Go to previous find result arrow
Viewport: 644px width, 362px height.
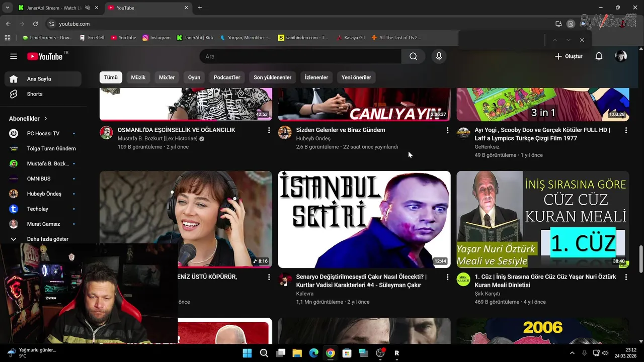[x=555, y=40]
